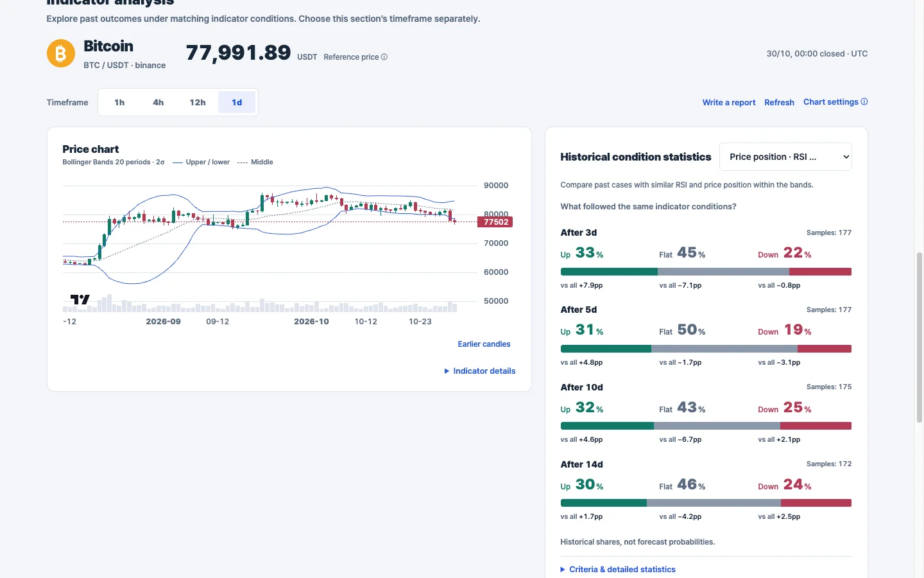Image resolution: width=924 pixels, height=578 pixels.
Task: Click the 30/10, 00:00 closed · UTC text
Action: point(817,54)
